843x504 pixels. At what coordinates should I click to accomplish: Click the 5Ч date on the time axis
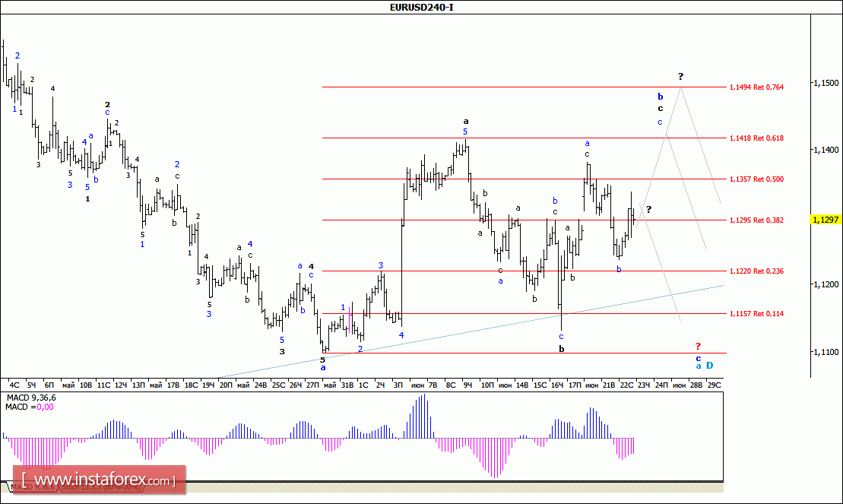pos(32,385)
